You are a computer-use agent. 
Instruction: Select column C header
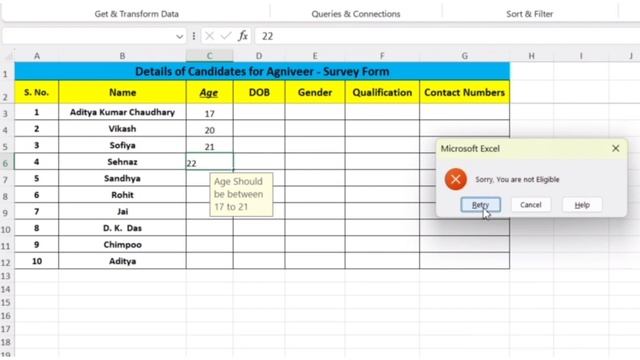click(209, 56)
